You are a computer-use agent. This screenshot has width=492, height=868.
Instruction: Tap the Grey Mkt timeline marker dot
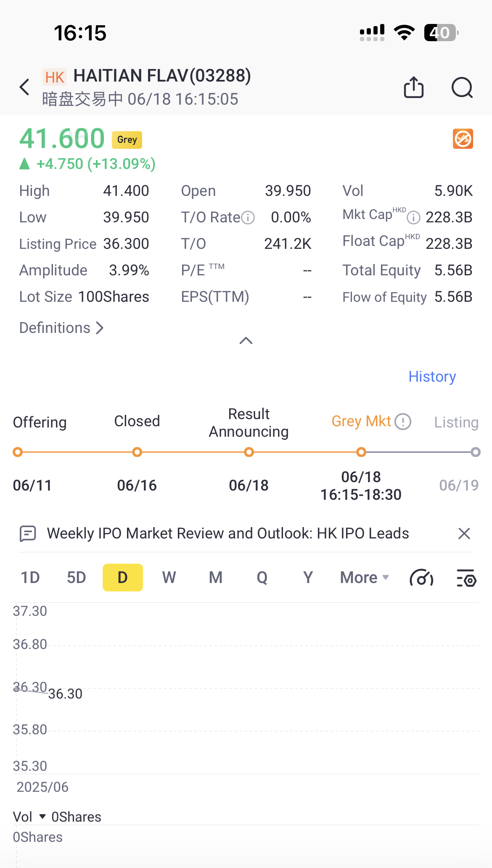click(x=361, y=452)
